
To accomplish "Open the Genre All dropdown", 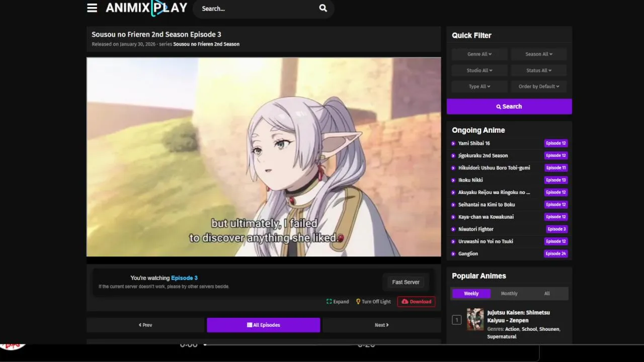I will click(x=479, y=54).
